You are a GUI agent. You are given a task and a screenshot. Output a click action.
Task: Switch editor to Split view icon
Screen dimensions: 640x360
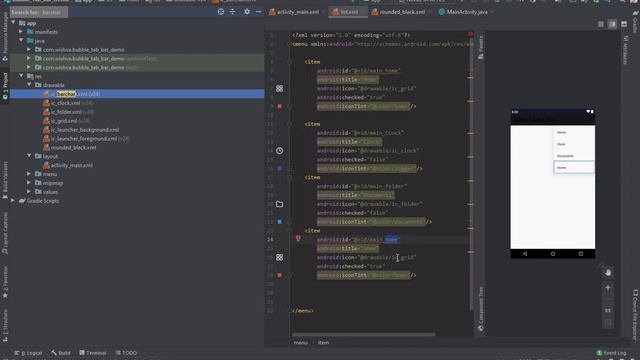coord(612,24)
